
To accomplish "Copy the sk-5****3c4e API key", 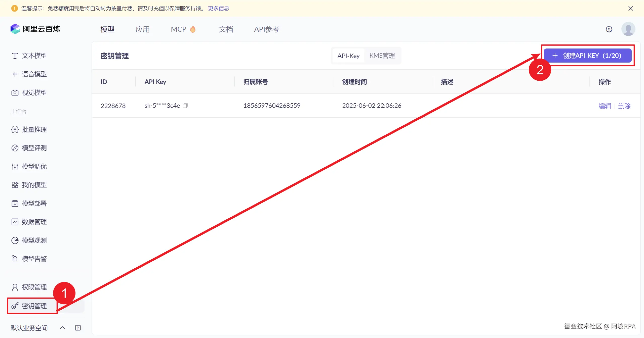I will (185, 106).
